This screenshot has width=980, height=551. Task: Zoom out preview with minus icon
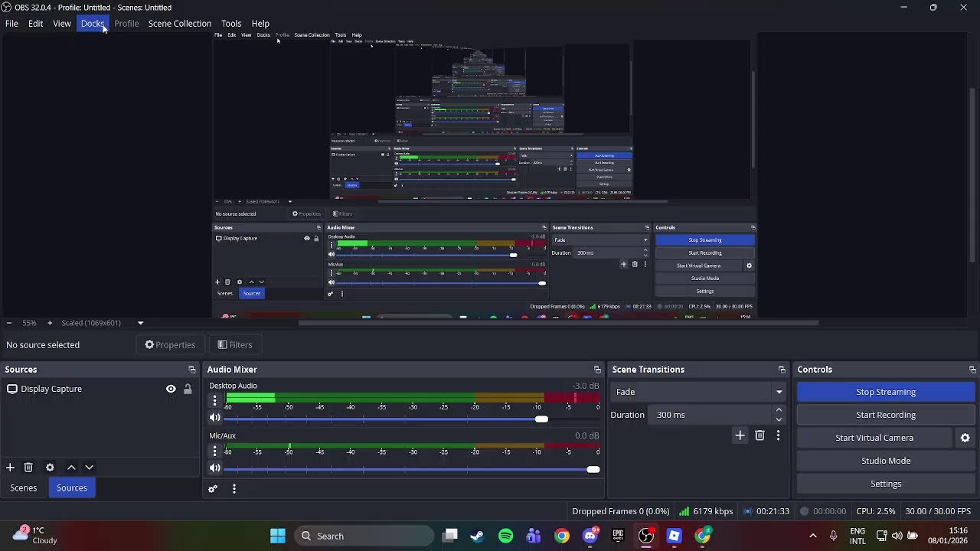click(x=8, y=323)
